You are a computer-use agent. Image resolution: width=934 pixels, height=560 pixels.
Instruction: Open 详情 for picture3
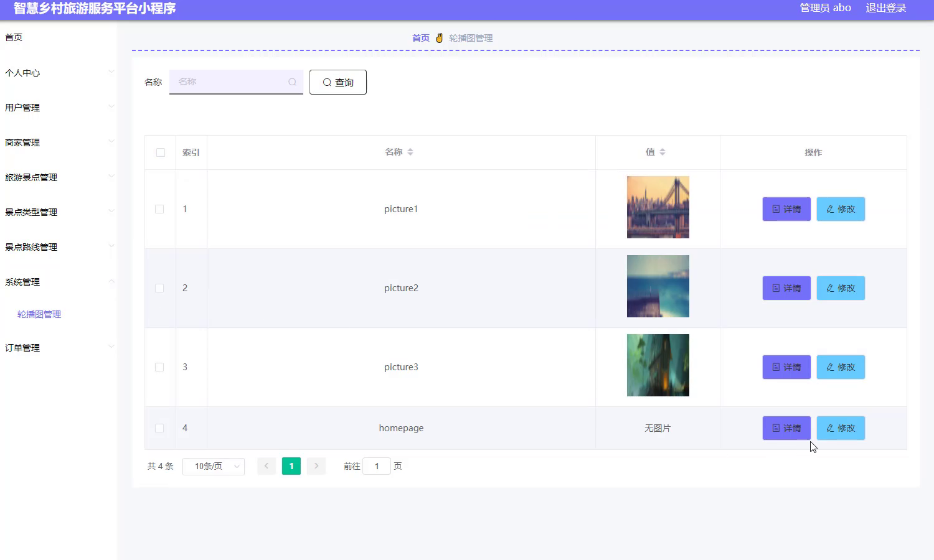click(x=786, y=367)
